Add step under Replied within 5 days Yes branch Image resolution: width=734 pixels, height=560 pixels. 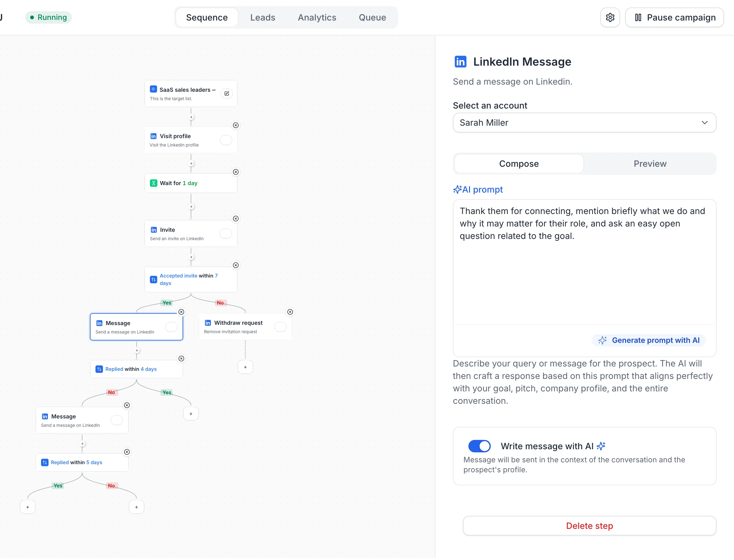(28, 507)
